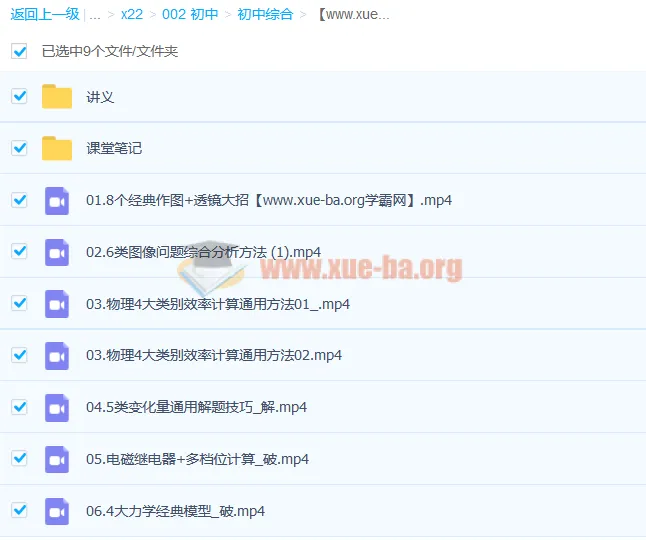Uncheck the 课堂笔记 folder checkbox

(x=19, y=148)
